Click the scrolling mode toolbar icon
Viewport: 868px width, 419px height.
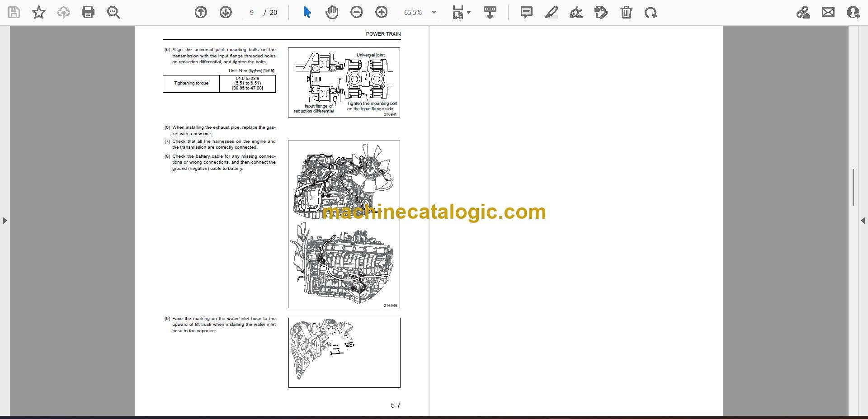point(490,12)
